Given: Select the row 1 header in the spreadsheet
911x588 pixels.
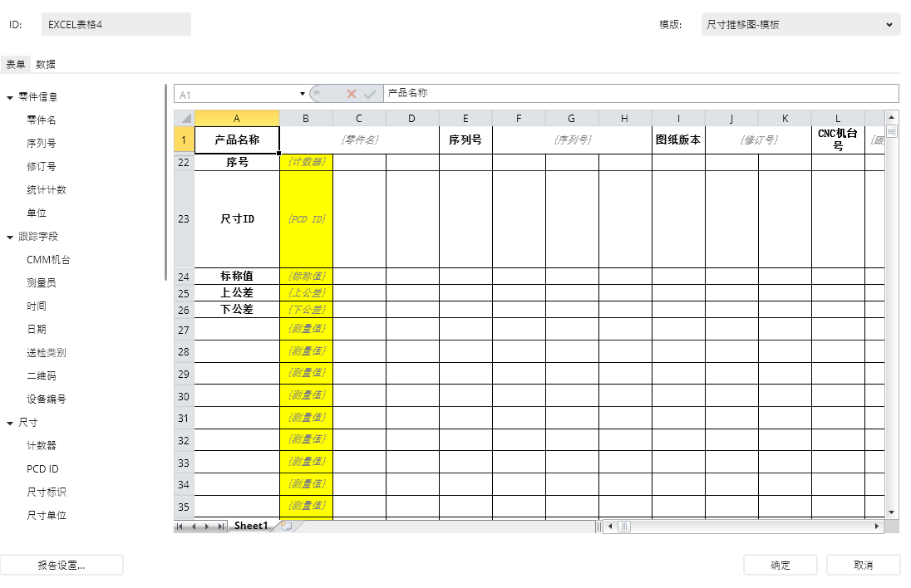Looking at the screenshot, I should (x=183, y=140).
